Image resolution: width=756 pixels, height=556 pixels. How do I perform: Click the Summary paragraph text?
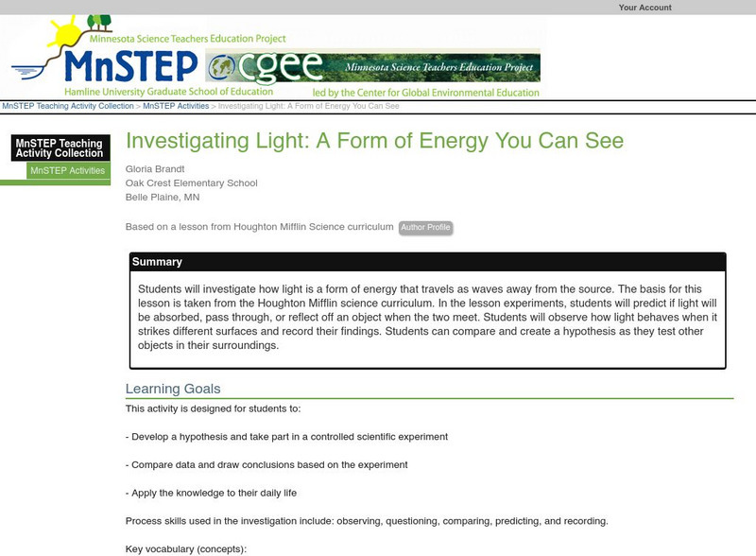coord(427,317)
